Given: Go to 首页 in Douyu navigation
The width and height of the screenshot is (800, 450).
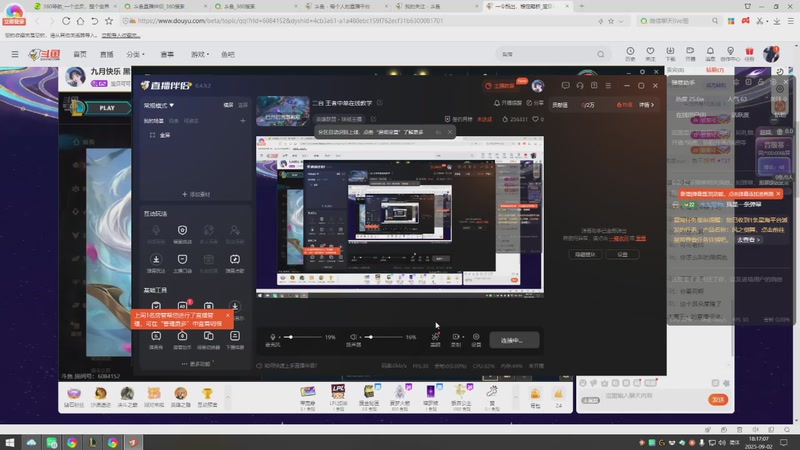Looking at the screenshot, I should (80, 54).
